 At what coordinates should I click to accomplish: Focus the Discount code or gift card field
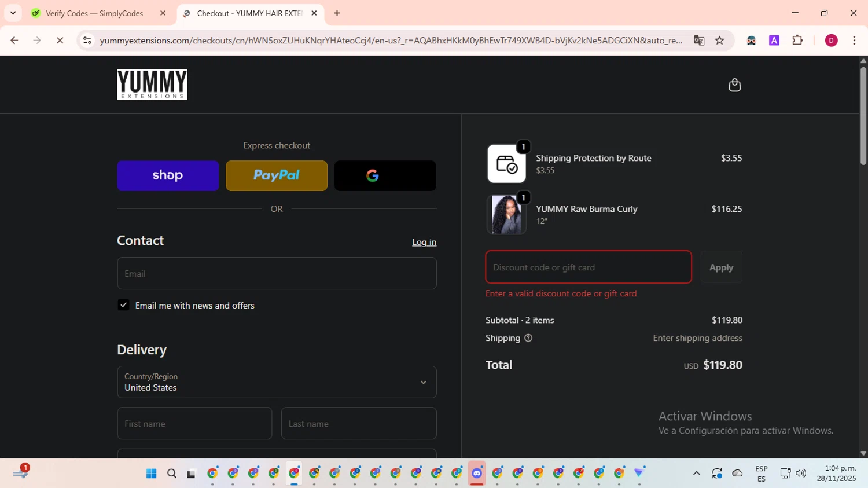click(589, 267)
